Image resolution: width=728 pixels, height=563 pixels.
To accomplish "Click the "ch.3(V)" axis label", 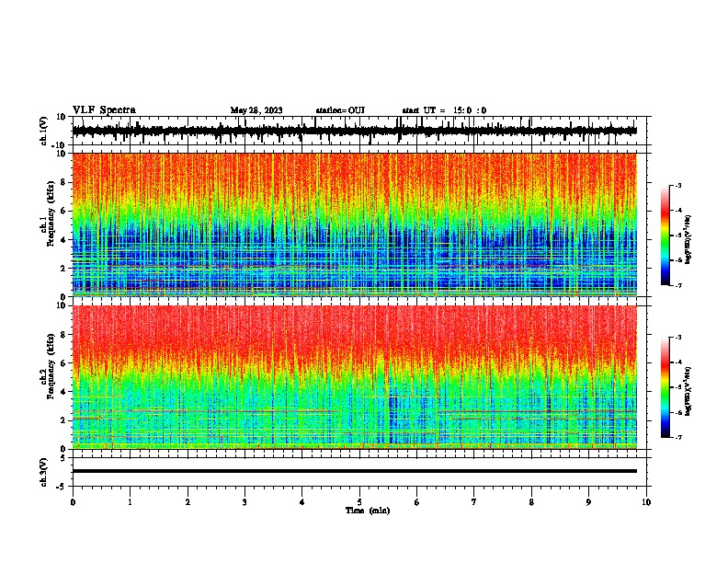I will click(44, 472).
